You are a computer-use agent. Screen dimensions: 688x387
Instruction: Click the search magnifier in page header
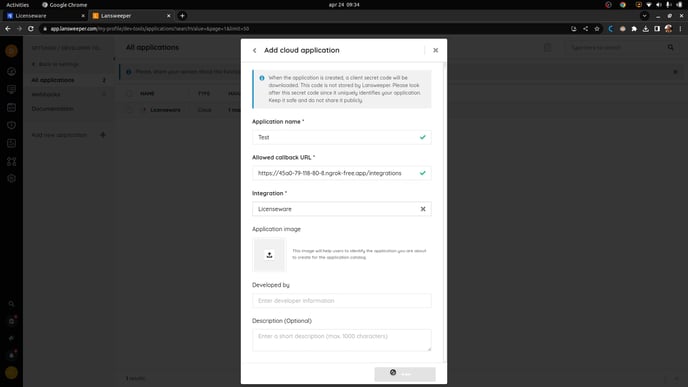click(x=671, y=47)
